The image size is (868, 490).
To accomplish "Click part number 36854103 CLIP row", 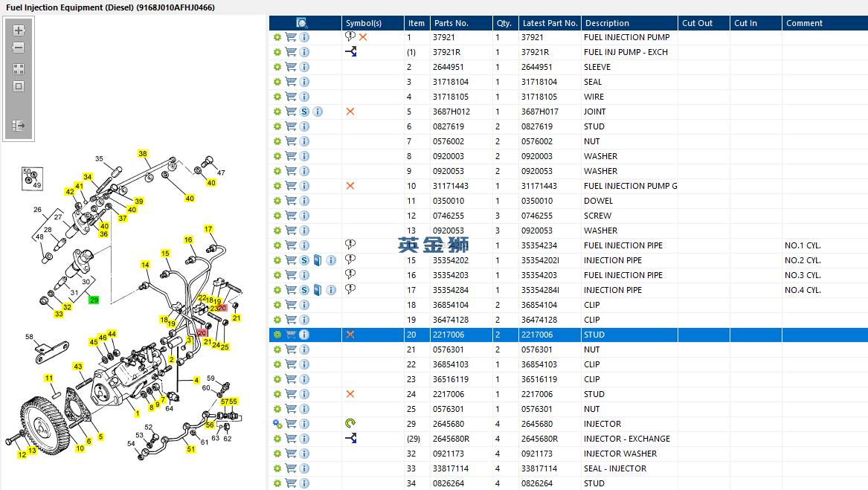I will point(451,365).
